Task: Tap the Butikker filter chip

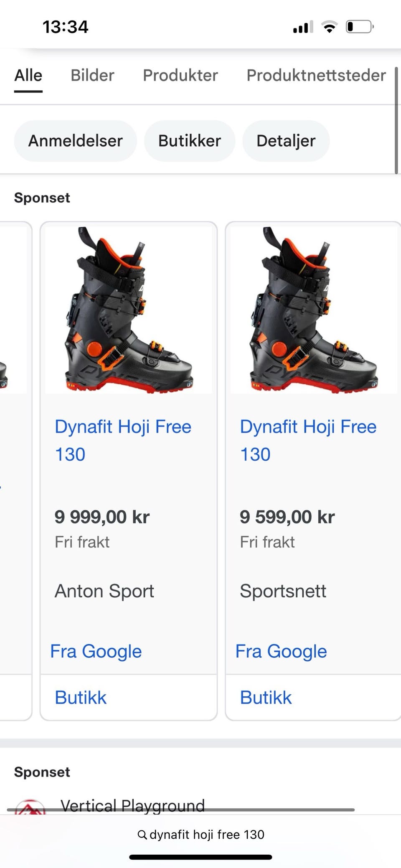Action: click(190, 141)
